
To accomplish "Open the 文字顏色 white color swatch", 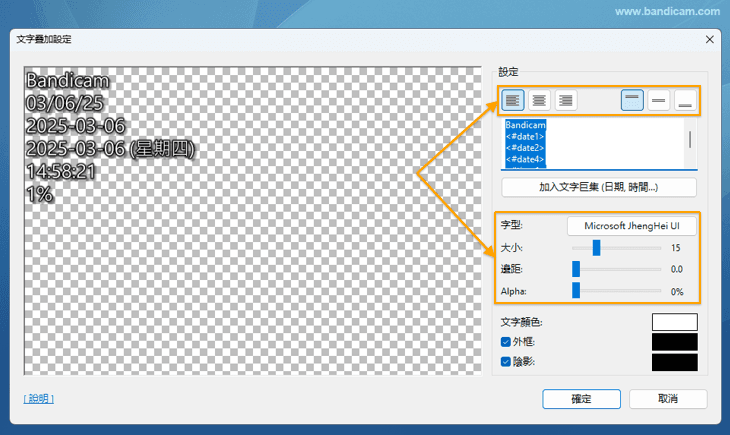I will coord(674,322).
